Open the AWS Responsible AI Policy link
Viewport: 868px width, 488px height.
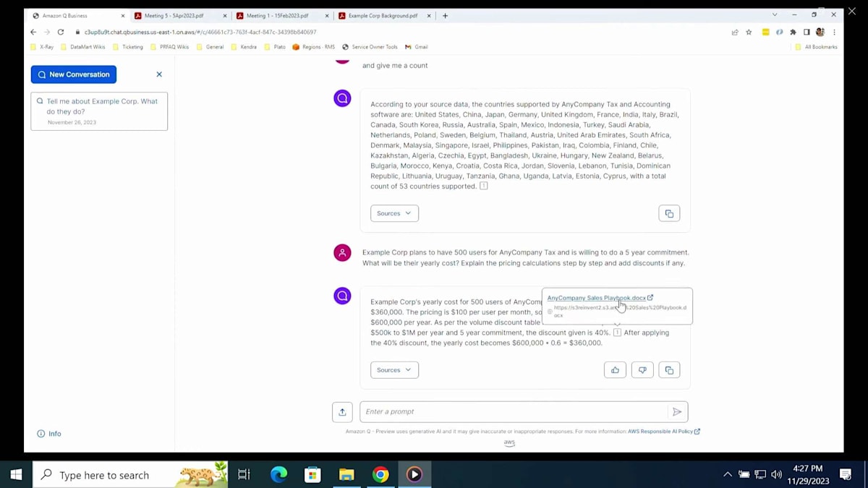pyautogui.click(x=664, y=432)
